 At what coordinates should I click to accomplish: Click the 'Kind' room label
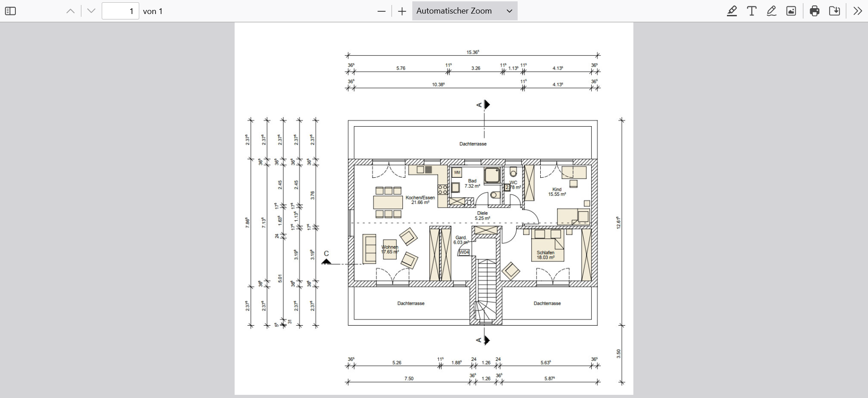[557, 190]
